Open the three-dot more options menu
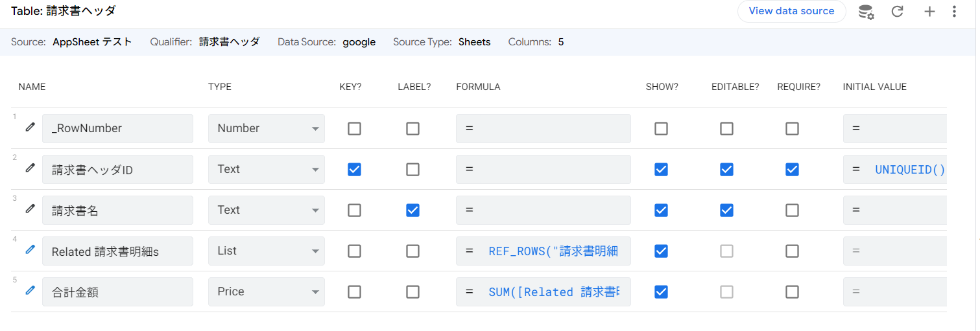 [954, 12]
